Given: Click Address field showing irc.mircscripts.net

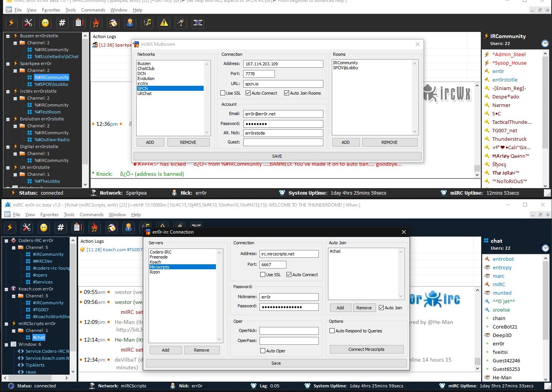Looking at the screenshot, I should tap(289, 254).
